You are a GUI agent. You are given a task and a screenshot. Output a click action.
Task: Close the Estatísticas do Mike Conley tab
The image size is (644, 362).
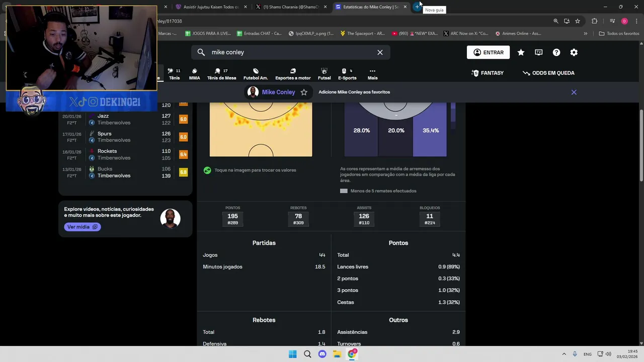(x=405, y=7)
